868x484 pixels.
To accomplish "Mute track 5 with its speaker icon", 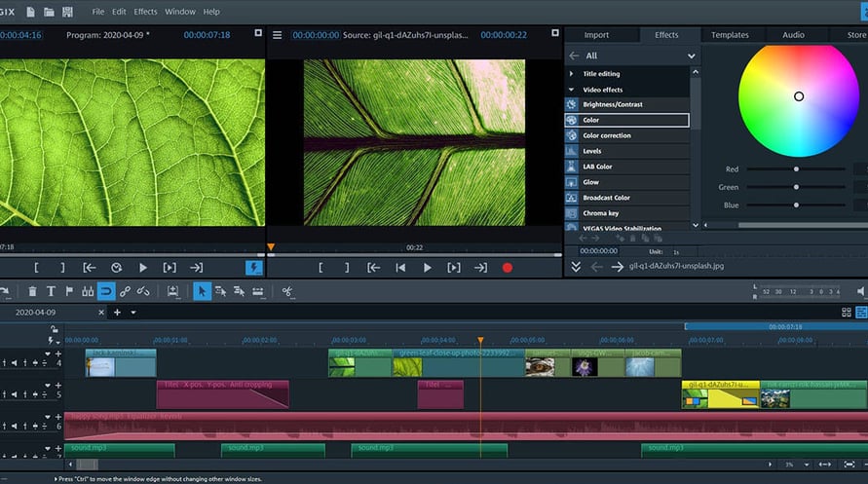I will 15,394.
